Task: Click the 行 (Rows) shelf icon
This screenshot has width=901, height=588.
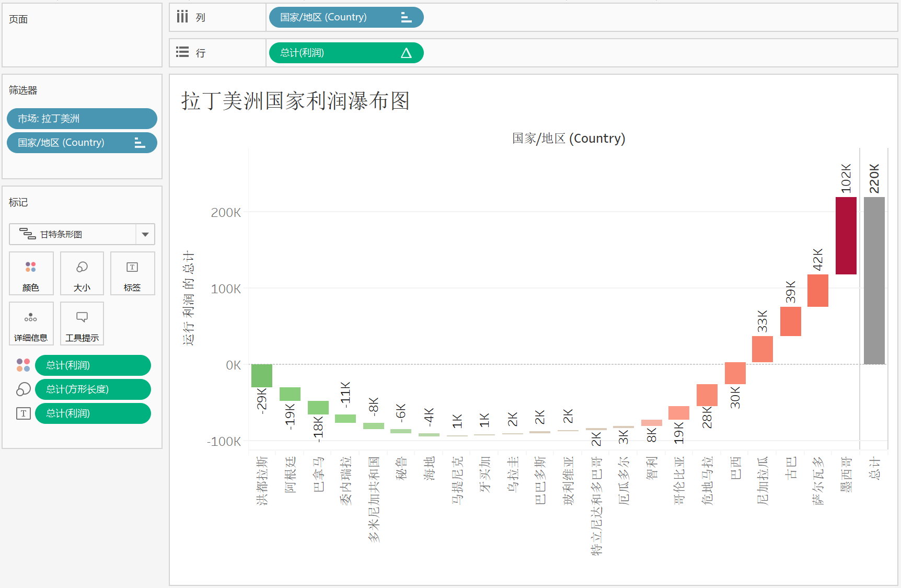Action: (x=182, y=52)
